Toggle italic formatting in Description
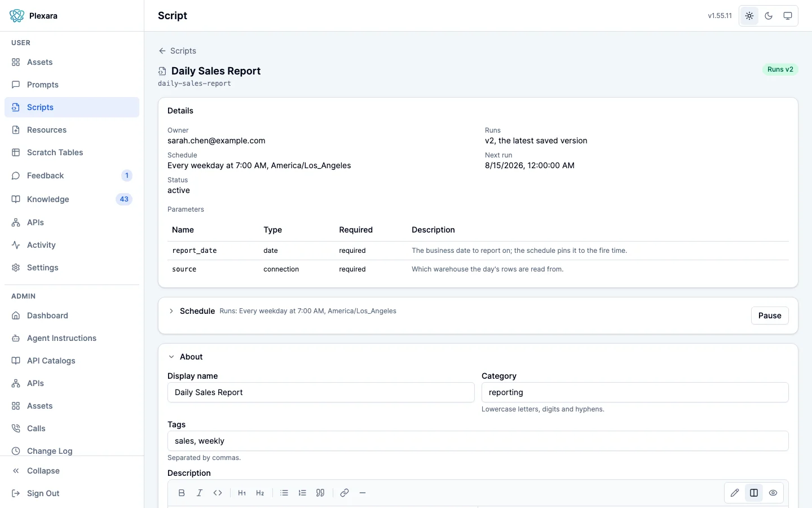Viewport: 812px width, 508px height. click(200, 493)
